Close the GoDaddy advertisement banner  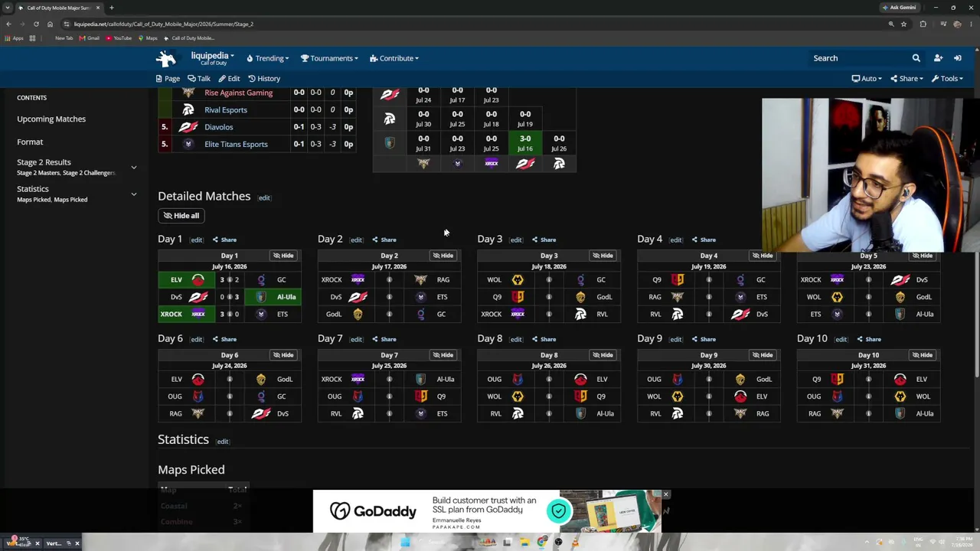coord(666,494)
